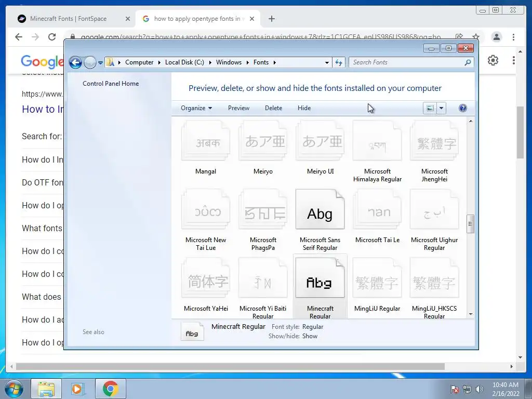This screenshot has width=532, height=399.
Task: Click the Back arrow in Fonts window
Action: pos(75,62)
